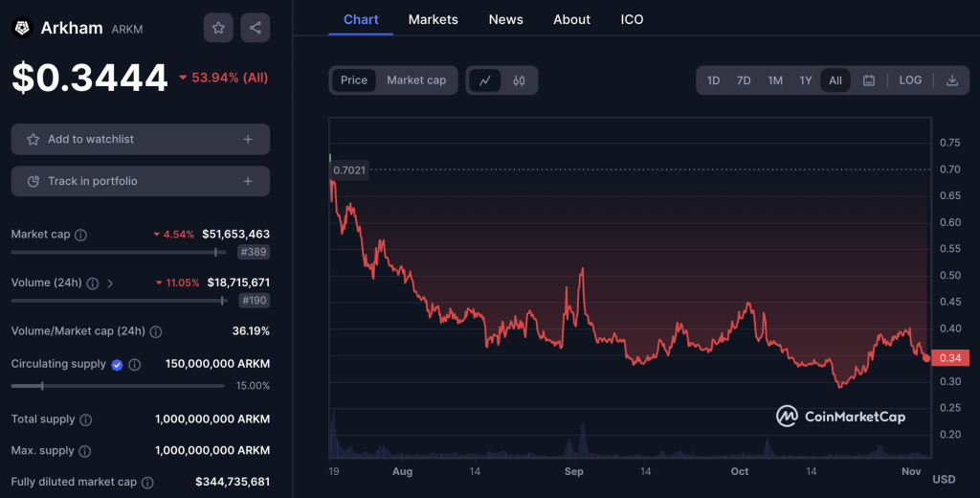Click the star icon in watchlist button
Image resolution: width=980 pixels, height=498 pixels.
33,139
